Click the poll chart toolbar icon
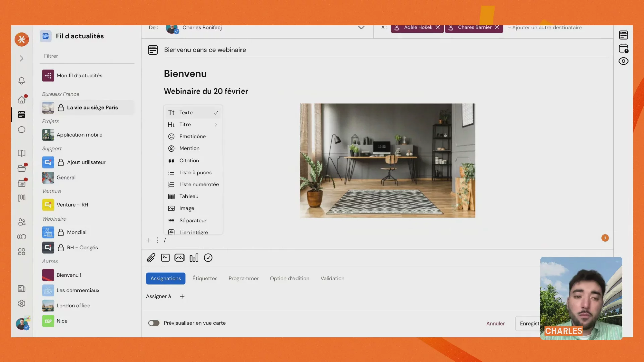The image size is (644, 362). 194,258
